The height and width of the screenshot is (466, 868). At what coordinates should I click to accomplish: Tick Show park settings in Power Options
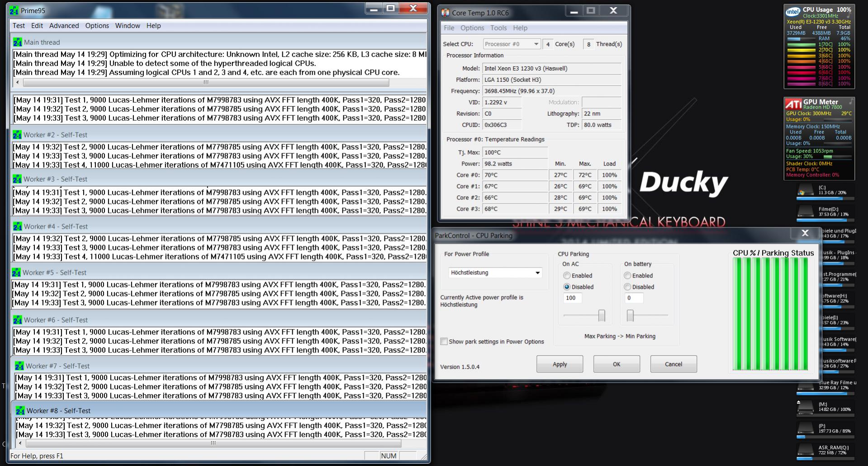(444, 342)
